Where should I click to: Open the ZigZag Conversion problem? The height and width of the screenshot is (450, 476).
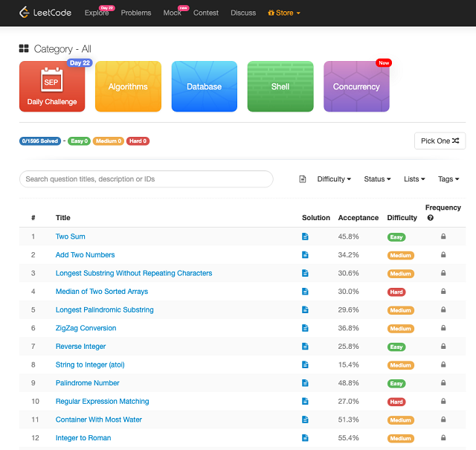pos(86,328)
